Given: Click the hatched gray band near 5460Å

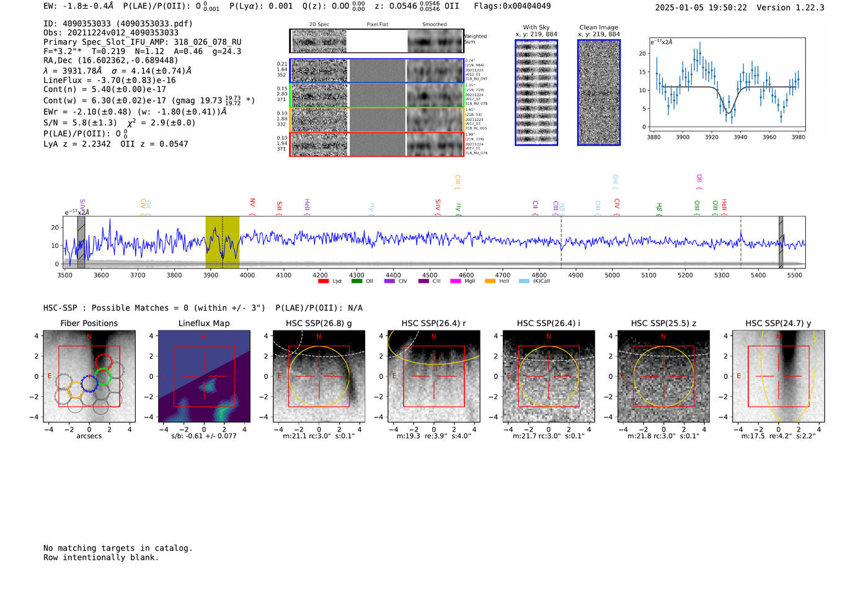Looking at the screenshot, I should tap(781, 242).
